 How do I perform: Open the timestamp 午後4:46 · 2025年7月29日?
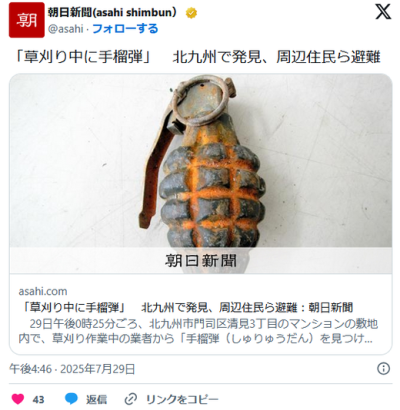pos(72,369)
